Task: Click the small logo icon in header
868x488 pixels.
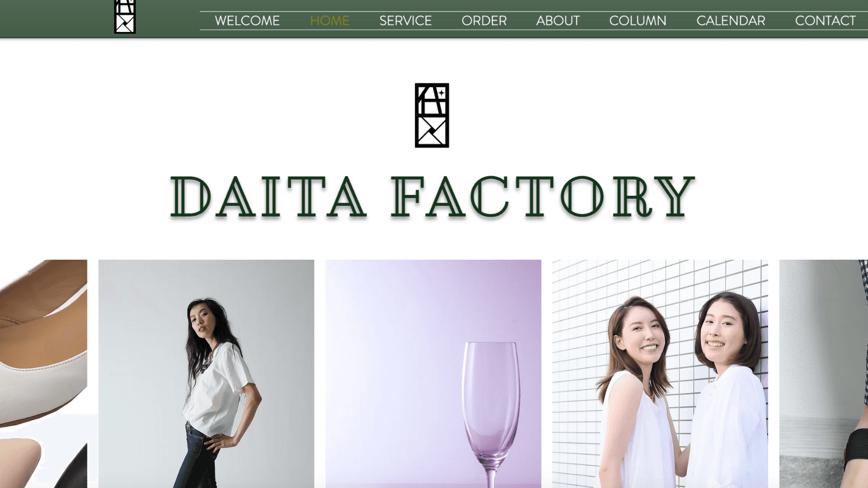Action: click(125, 17)
